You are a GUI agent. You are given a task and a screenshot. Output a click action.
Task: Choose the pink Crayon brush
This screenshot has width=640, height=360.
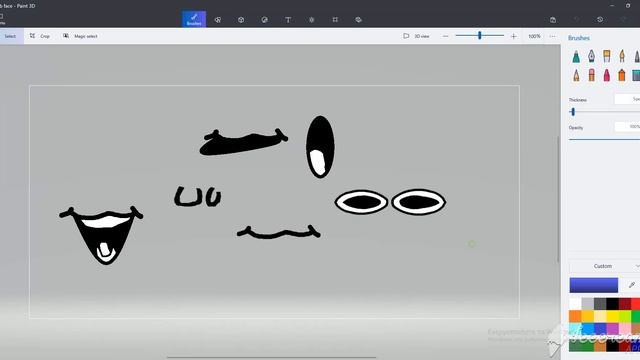[x=607, y=75]
